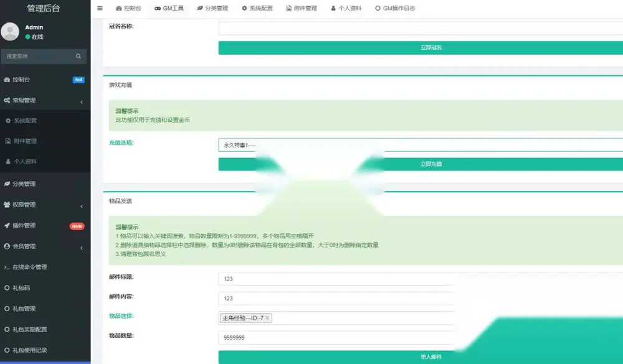This screenshot has width=623, height=364.
Task: Click the 搜索菜单 sidebar search box
Action: pos(44,57)
